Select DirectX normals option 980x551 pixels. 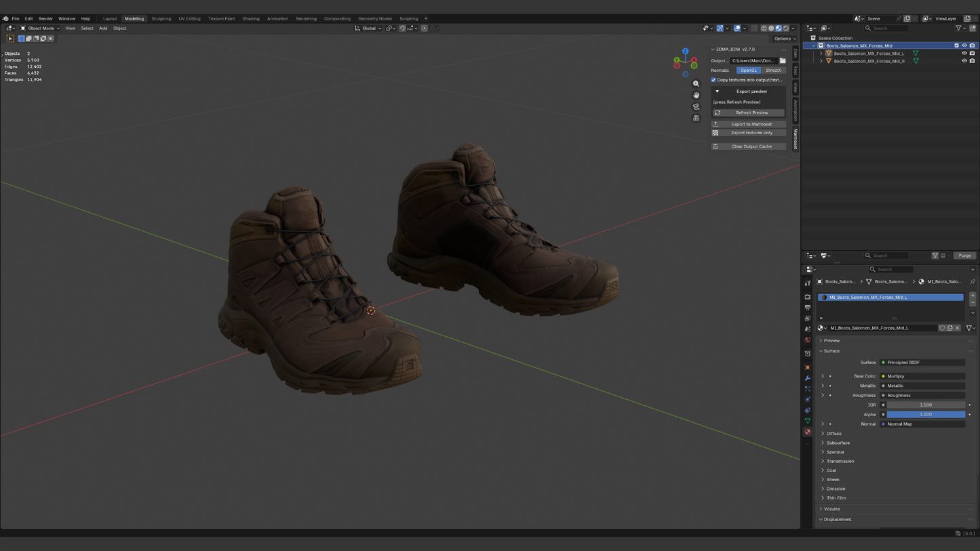tap(774, 70)
